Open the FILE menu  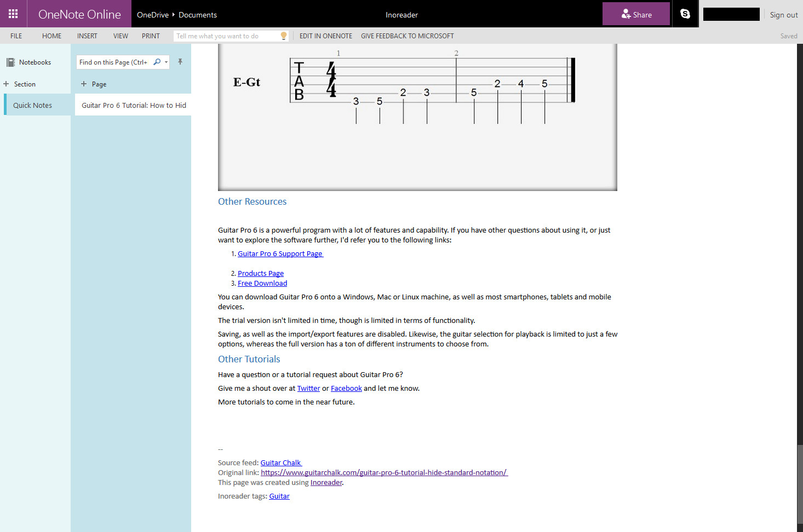tap(16, 36)
